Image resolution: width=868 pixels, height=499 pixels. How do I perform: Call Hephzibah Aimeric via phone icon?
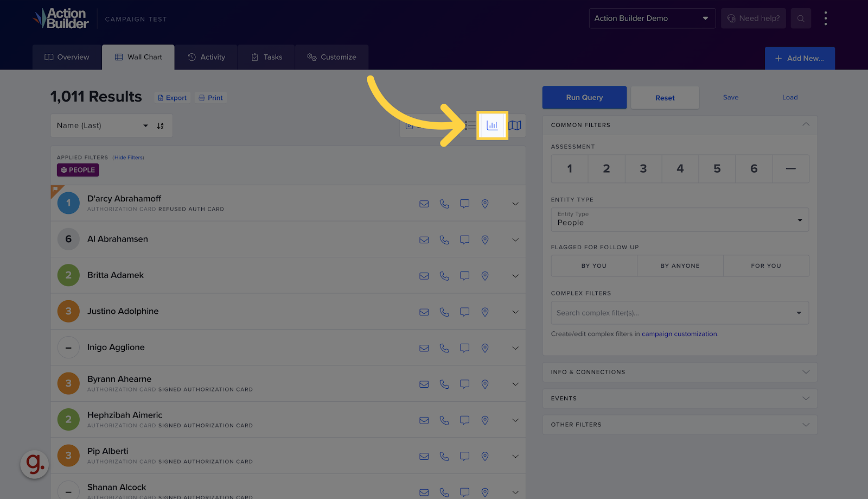(x=444, y=420)
